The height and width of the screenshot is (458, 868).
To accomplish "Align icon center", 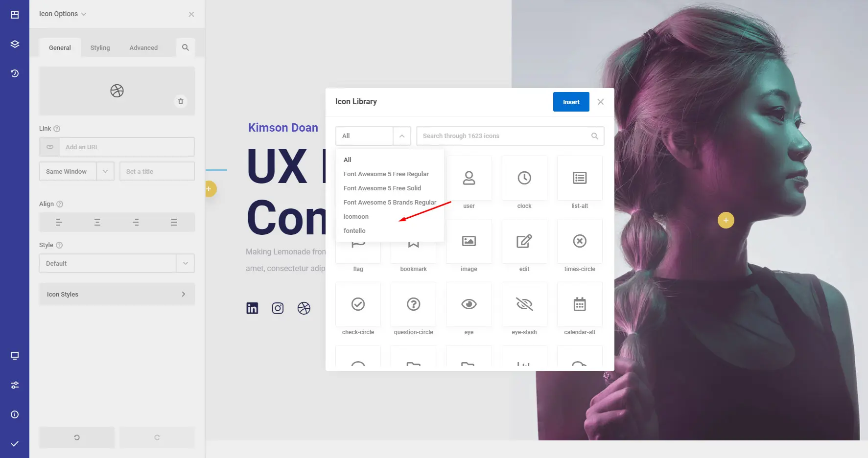I will [x=97, y=222].
